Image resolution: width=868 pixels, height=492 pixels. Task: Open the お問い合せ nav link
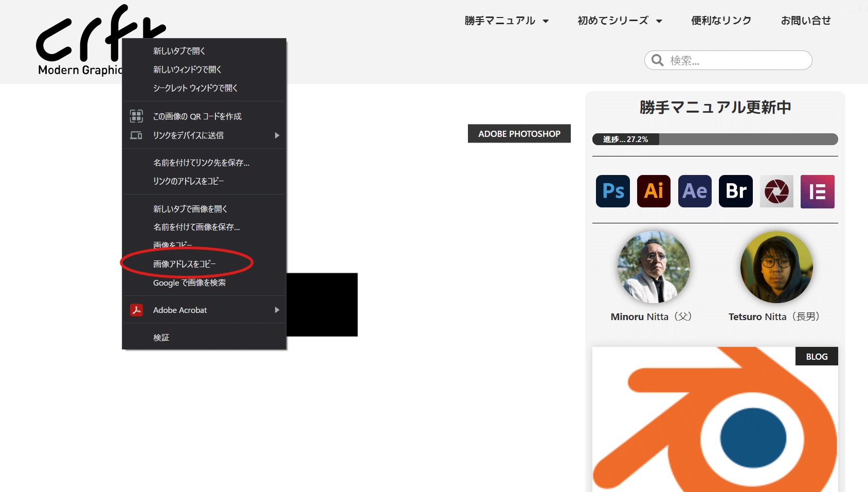coord(806,21)
